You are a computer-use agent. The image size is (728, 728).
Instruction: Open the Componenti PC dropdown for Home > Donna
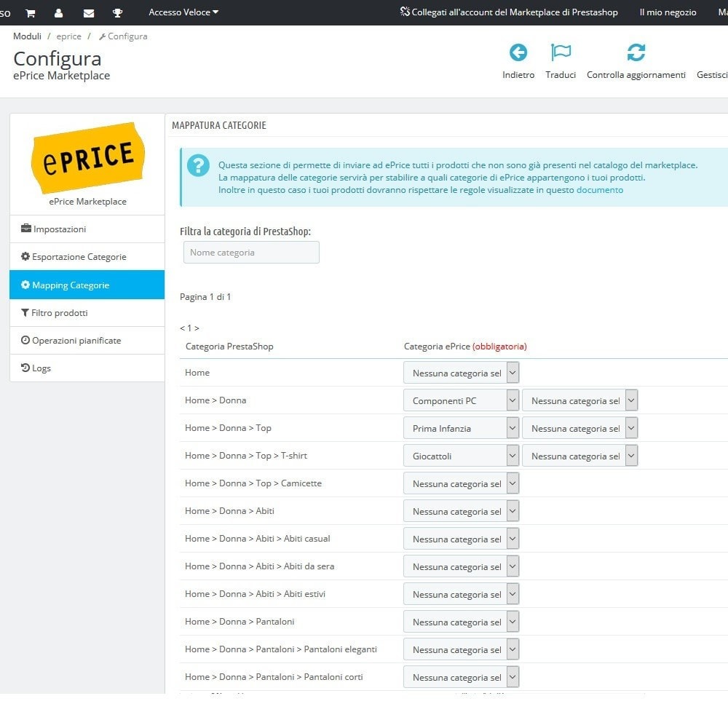click(461, 400)
